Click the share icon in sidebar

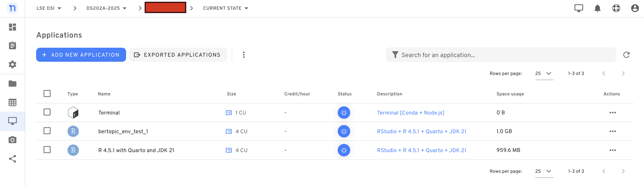click(12, 159)
